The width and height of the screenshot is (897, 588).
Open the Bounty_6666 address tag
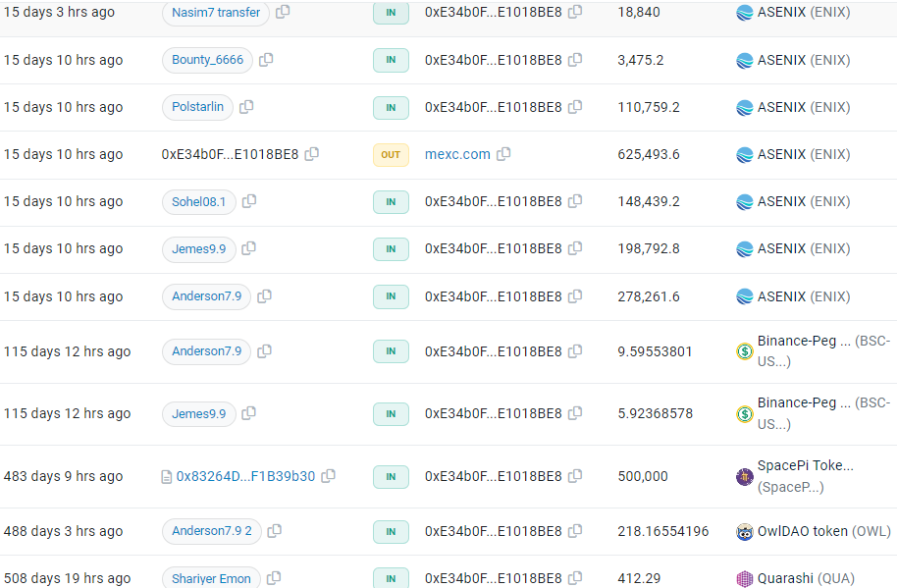coord(207,60)
